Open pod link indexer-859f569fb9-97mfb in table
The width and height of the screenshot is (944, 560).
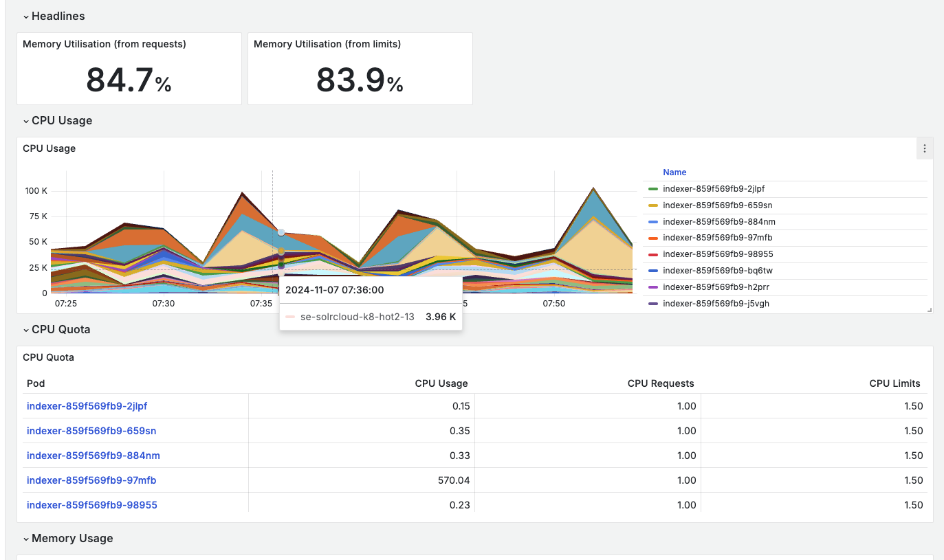(91, 480)
